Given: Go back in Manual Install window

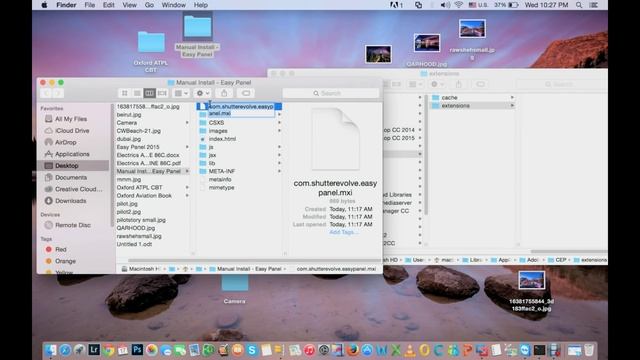Looking at the screenshot, I should point(46,93).
